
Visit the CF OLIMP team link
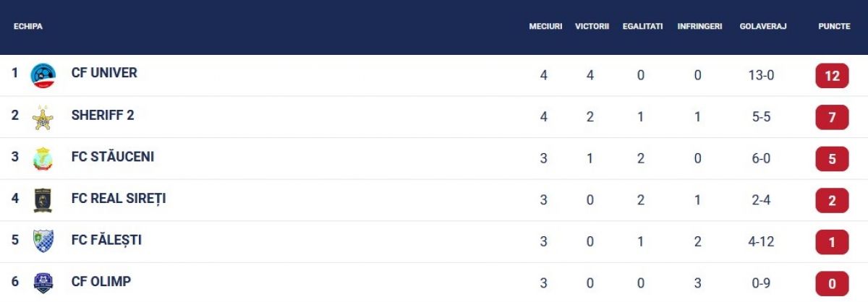click(x=101, y=281)
